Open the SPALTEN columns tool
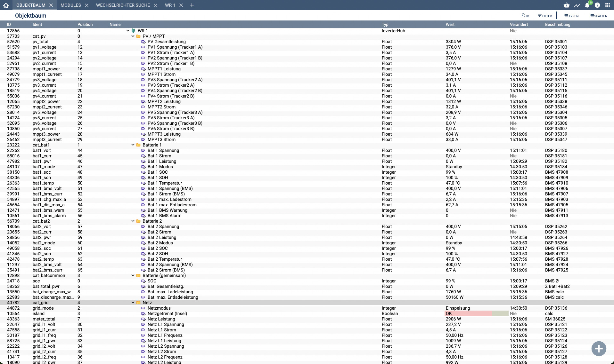The image size is (614, 364). pyautogui.click(x=598, y=16)
